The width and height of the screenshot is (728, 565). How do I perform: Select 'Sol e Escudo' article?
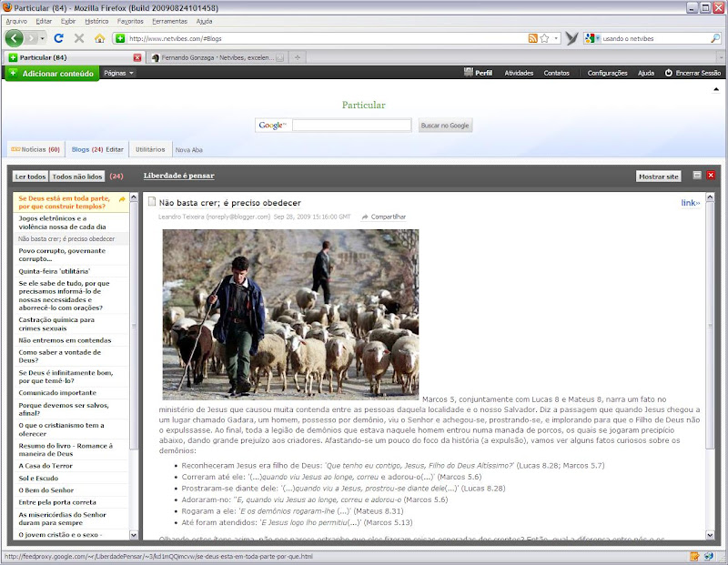pyautogui.click(x=71, y=478)
